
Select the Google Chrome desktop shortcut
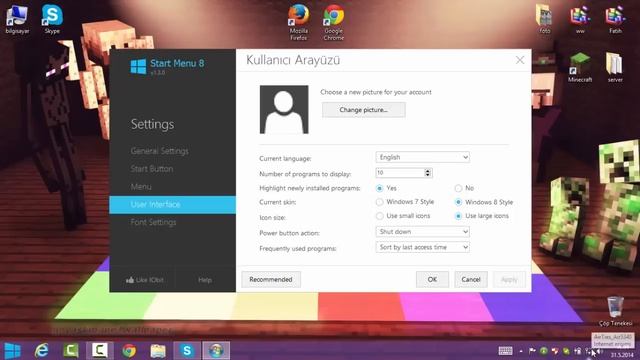click(x=334, y=22)
